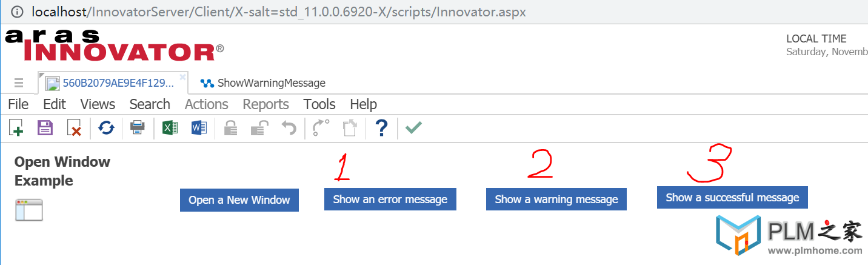The image size is (868, 265).
Task: Switch to the ShowWarningMessage tab
Action: pos(263,83)
